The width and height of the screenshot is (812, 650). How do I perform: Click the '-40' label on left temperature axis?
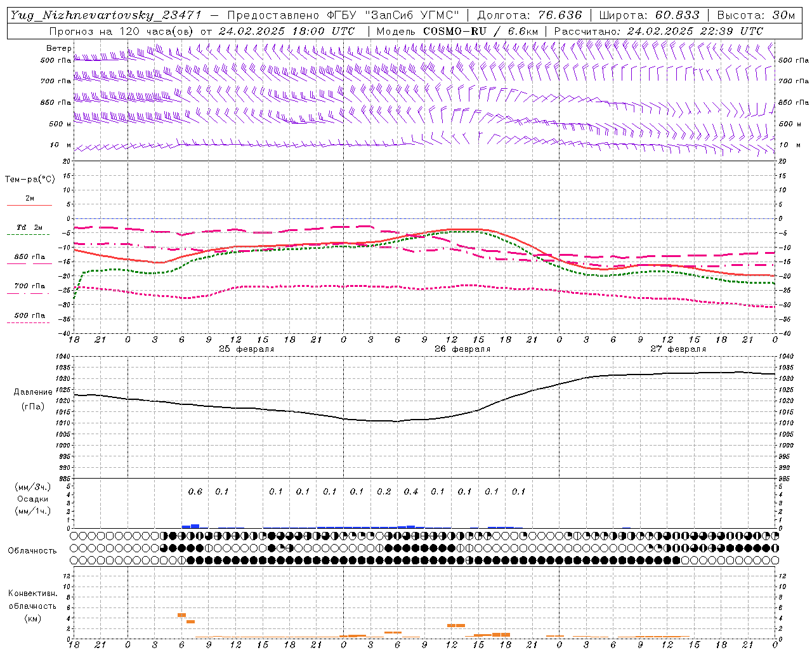(x=64, y=333)
